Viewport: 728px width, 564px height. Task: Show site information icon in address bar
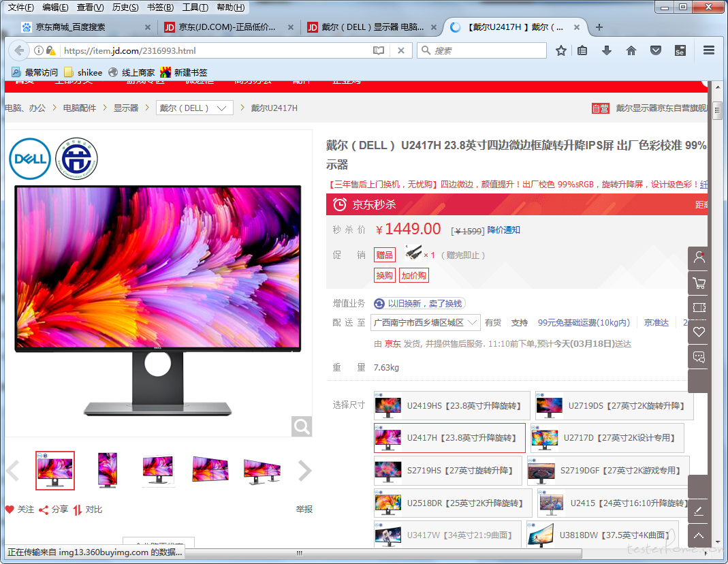(x=39, y=50)
